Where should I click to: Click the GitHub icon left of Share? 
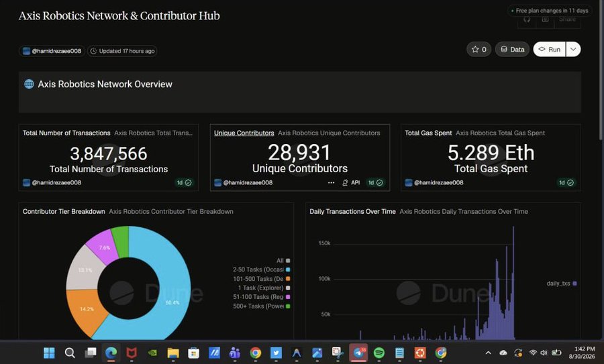pyautogui.click(x=527, y=19)
